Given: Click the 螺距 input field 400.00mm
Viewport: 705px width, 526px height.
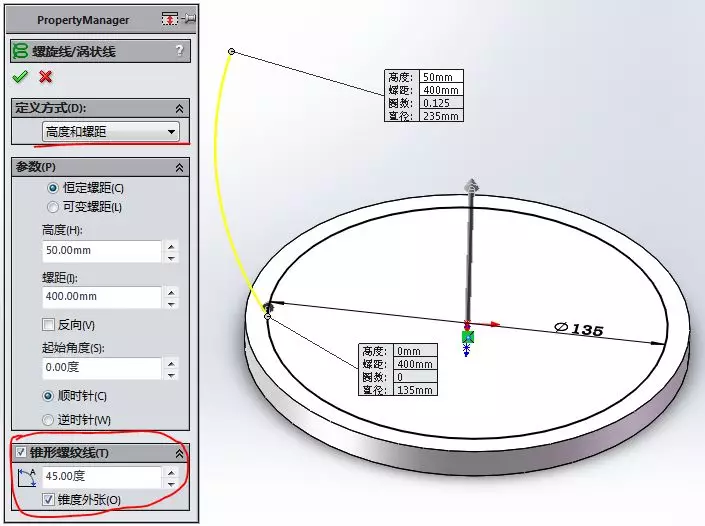Looking at the screenshot, I should (x=102, y=297).
